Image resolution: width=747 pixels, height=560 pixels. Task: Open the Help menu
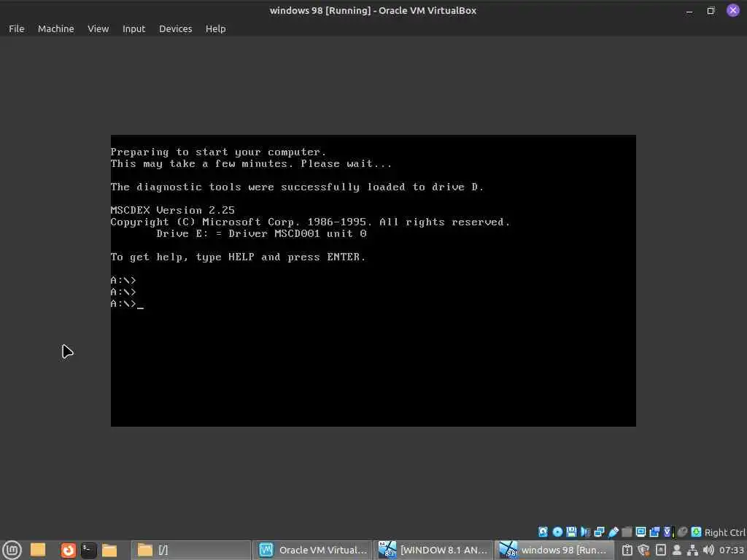215,28
